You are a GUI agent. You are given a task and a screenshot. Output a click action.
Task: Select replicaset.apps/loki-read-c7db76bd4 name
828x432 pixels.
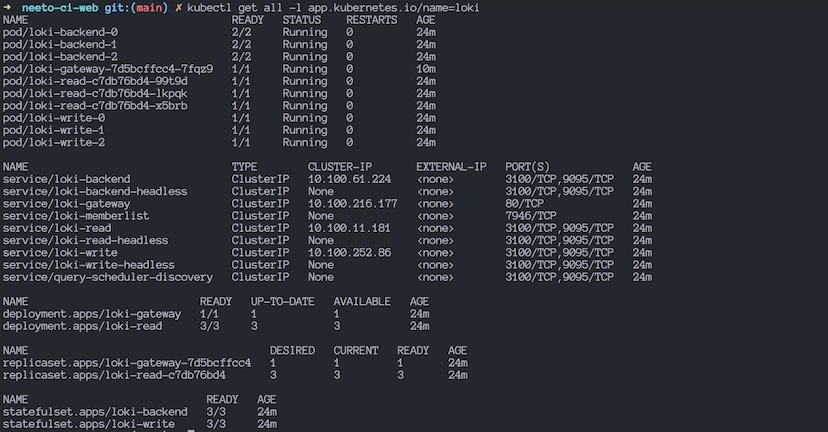(x=114, y=375)
